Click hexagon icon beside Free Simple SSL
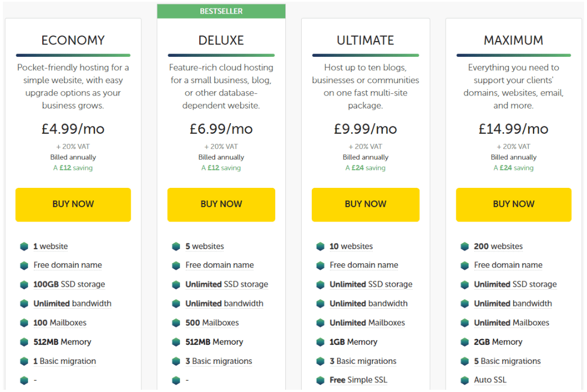 [320, 380]
